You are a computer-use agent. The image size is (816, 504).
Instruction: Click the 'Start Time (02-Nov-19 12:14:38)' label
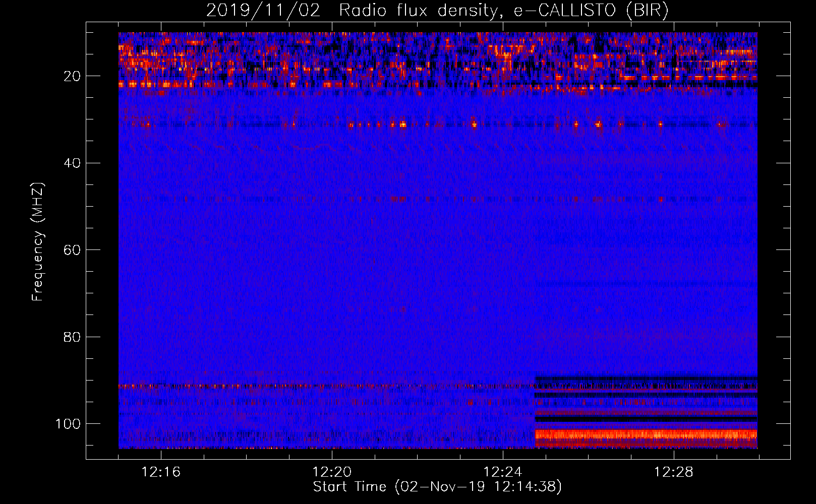coord(437,487)
